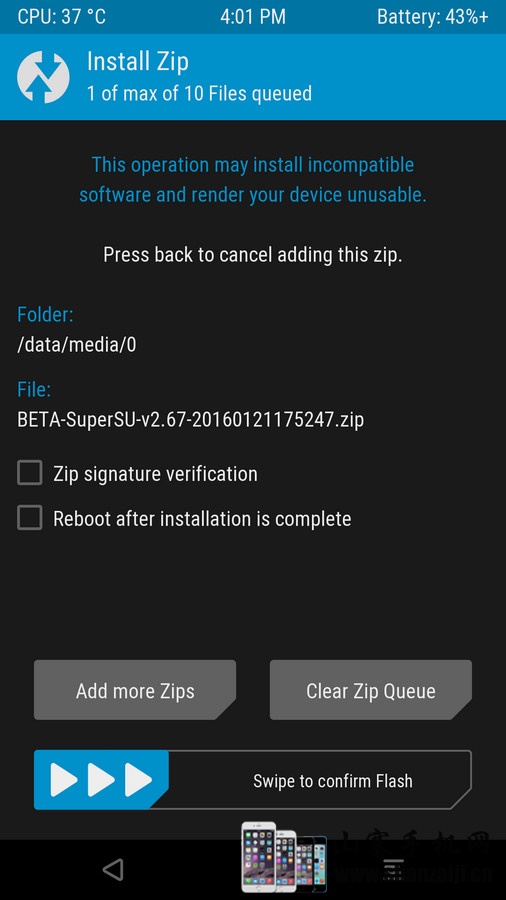
Task: Click 'Press back to cancel adding this zip'
Action: click(252, 254)
